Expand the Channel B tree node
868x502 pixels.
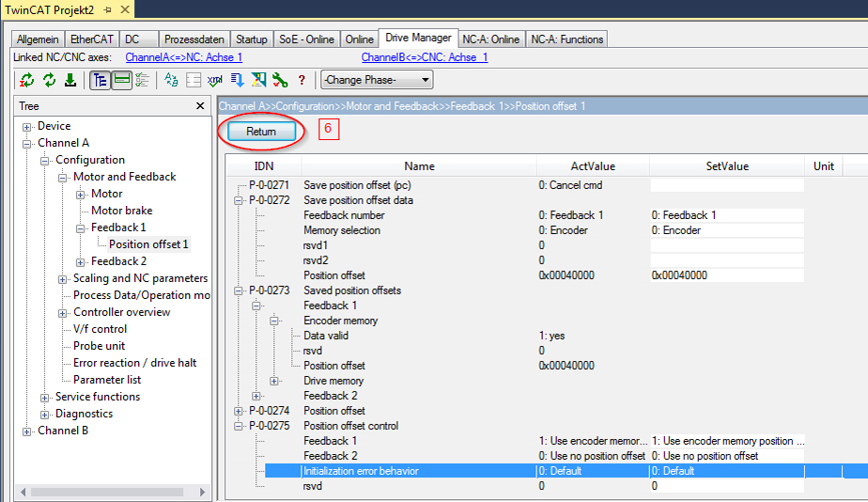click(26, 432)
